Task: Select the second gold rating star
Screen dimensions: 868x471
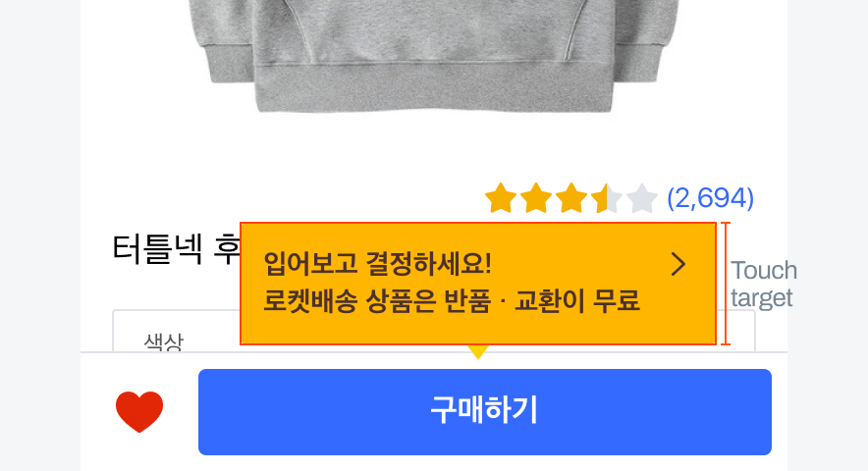Action: tap(536, 198)
